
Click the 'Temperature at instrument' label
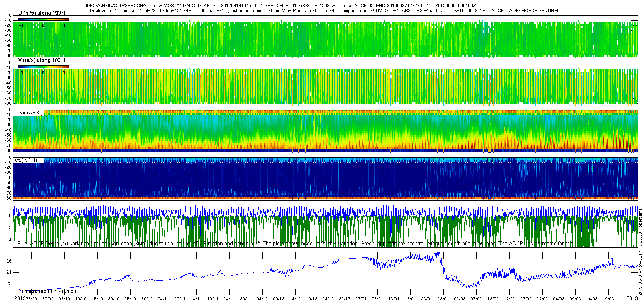[48, 291]
